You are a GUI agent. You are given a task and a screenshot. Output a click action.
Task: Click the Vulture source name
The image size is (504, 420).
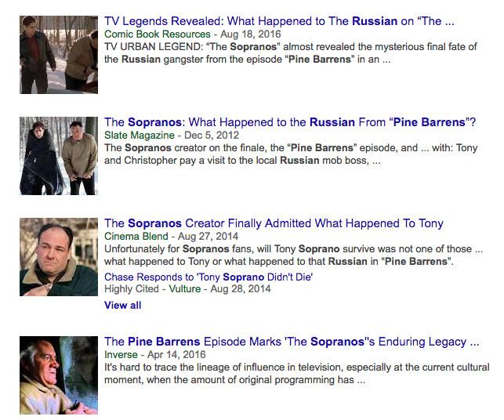[187, 289]
